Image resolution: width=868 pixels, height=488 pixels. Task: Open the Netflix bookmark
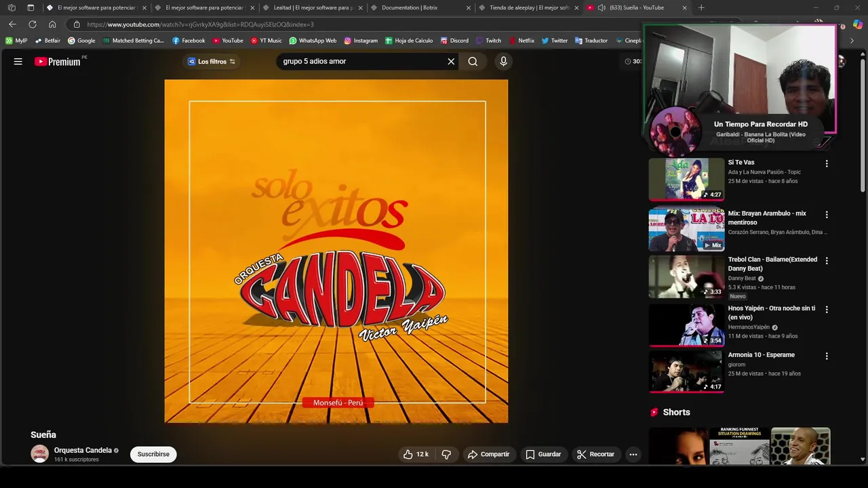point(521,41)
